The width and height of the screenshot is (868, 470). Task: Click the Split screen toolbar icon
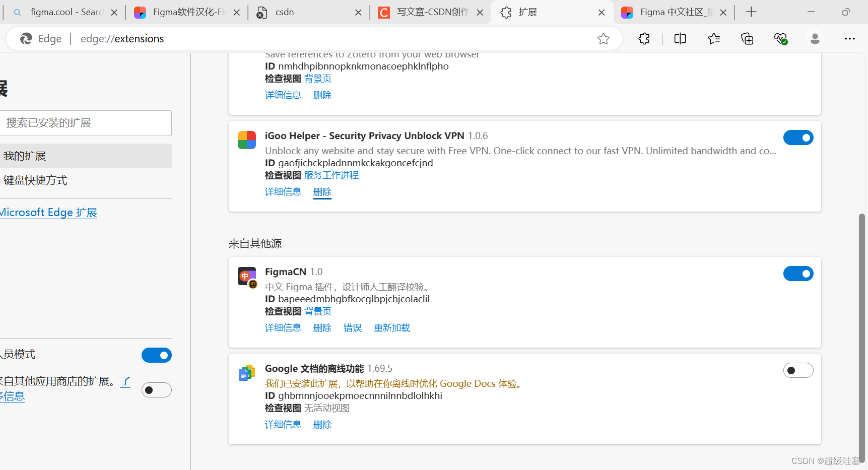point(680,39)
